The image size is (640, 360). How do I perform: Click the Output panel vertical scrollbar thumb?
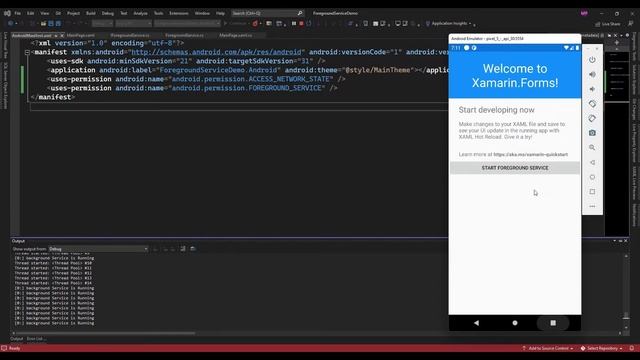coord(626,316)
